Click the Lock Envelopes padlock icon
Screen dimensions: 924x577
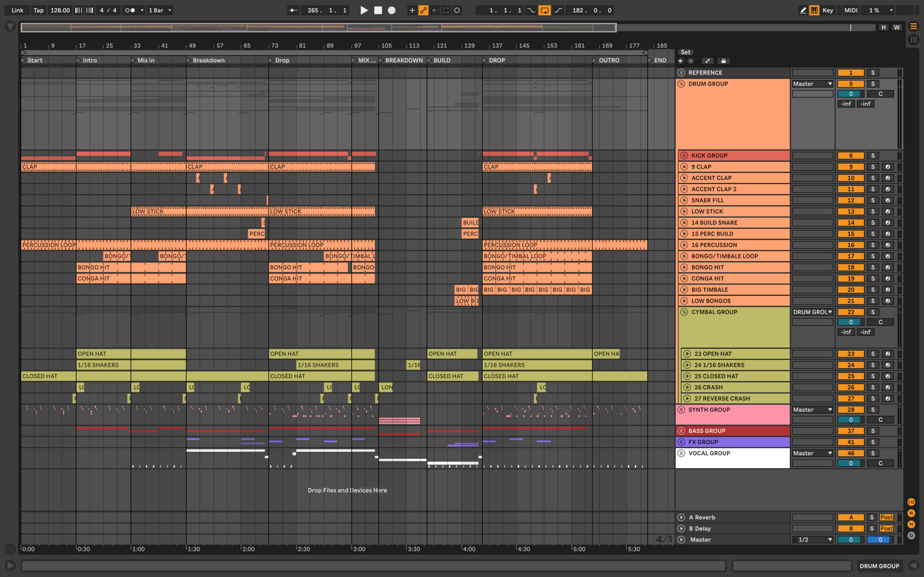coord(723,61)
